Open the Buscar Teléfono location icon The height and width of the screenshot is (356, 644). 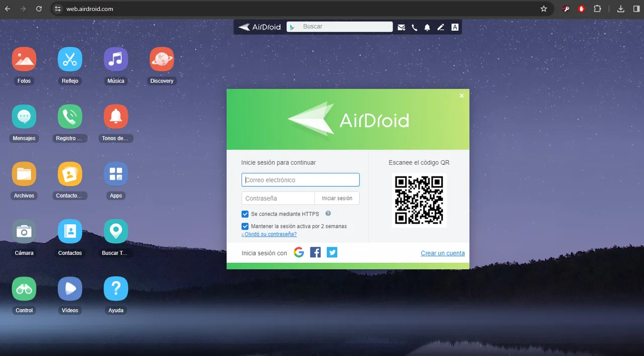[116, 232]
